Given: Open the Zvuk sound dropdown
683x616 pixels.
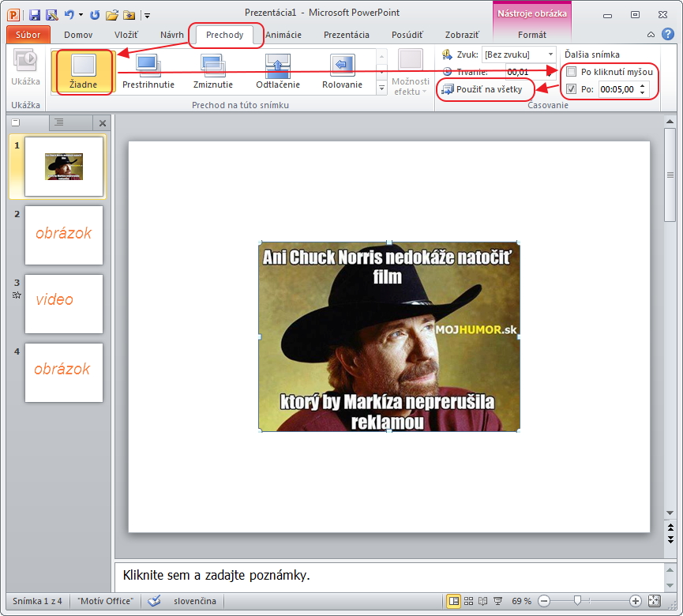Looking at the screenshot, I should coord(550,54).
